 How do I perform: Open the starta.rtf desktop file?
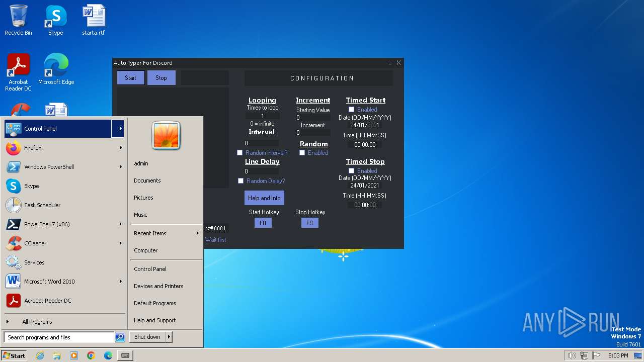pos(94,20)
